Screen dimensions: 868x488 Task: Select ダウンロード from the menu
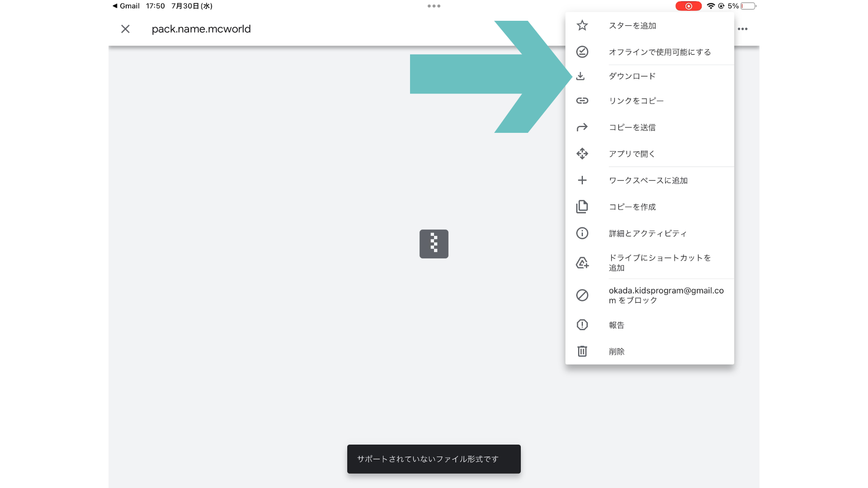632,76
